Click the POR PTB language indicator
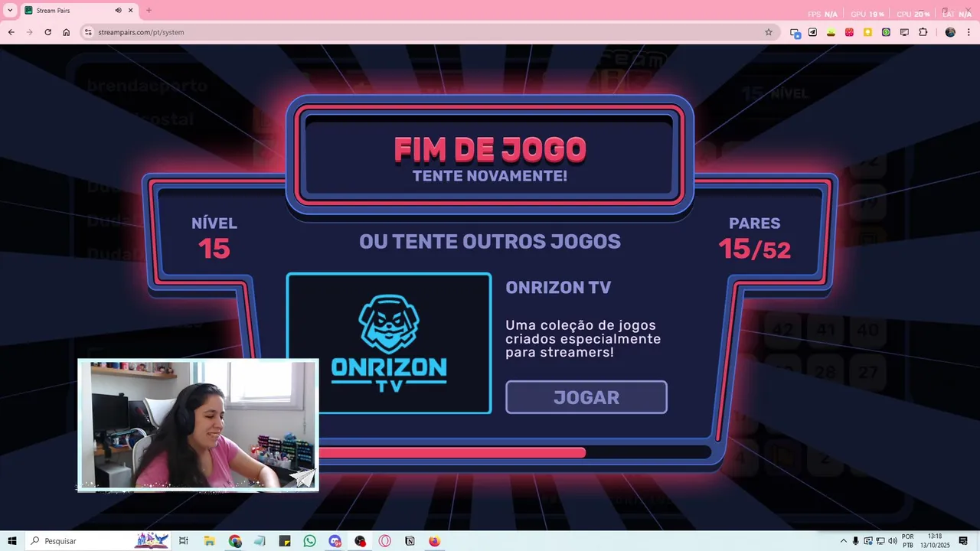Viewport: 980px width, 551px height. [x=908, y=541]
